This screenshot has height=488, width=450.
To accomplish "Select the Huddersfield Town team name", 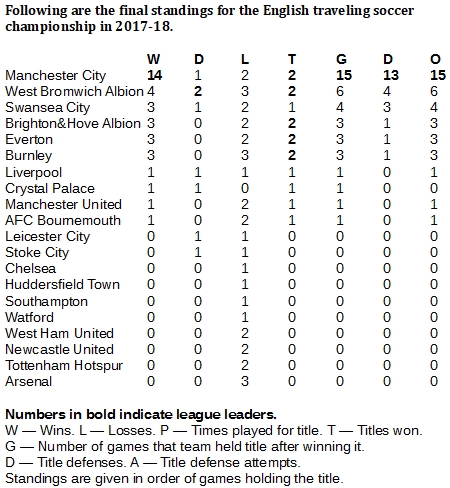I will pyautogui.click(x=62, y=284).
